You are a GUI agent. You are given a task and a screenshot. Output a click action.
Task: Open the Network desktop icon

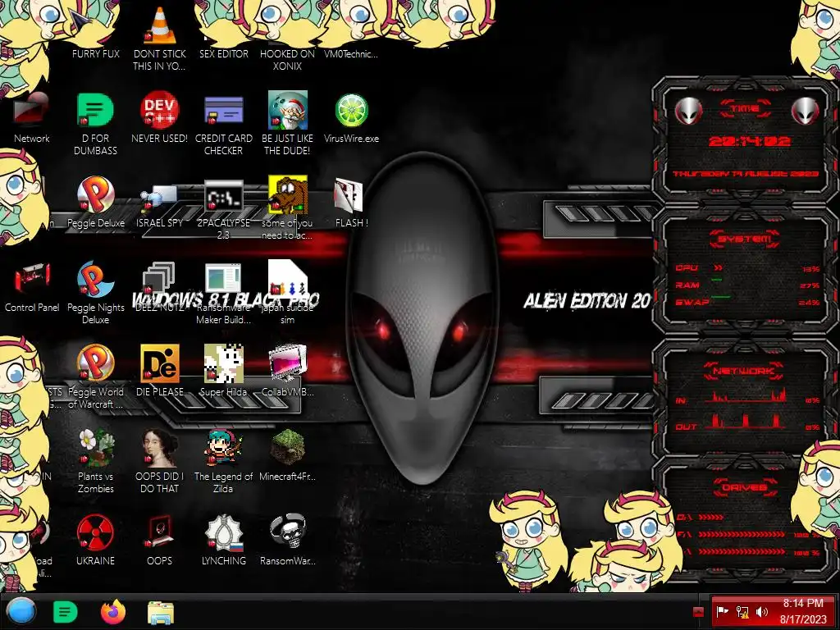[x=32, y=118]
